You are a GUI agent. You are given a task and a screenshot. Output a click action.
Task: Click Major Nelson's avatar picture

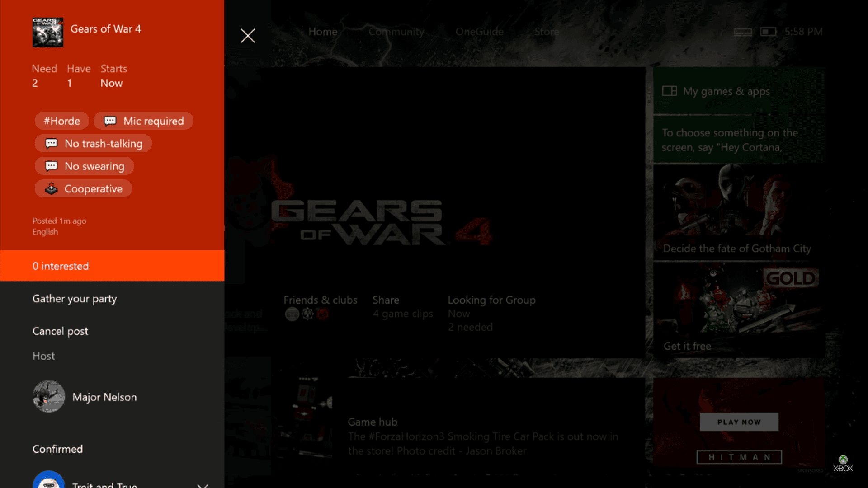tap(49, 396)
